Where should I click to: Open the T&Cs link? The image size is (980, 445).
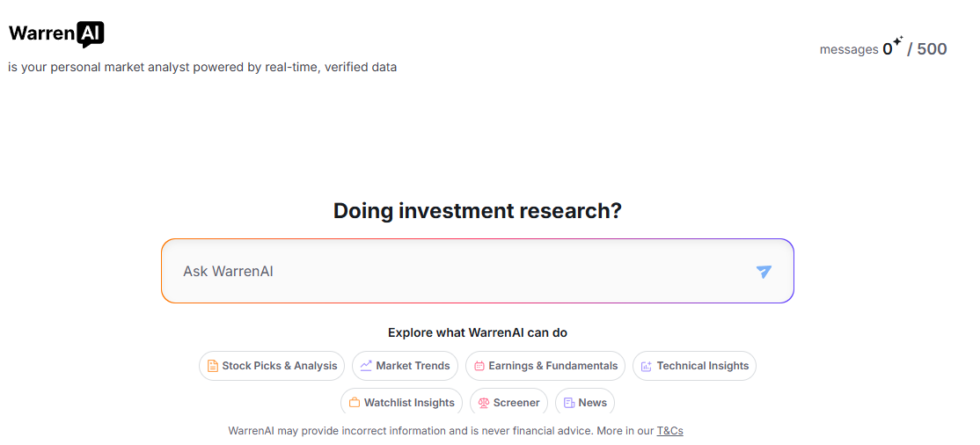pyautogui.click(x=669, y=431)
